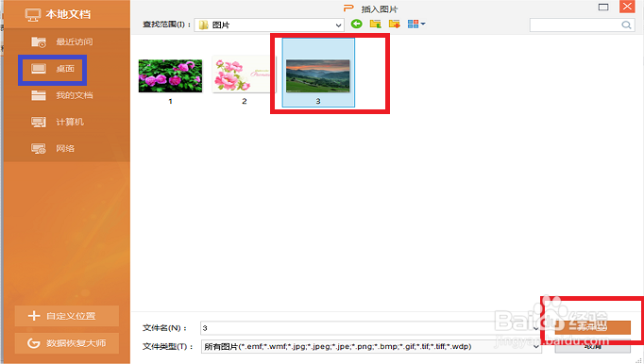Select 桌面 in the sidebar
This screenshot has height=364, width=644.
click(x=53, y=69)
